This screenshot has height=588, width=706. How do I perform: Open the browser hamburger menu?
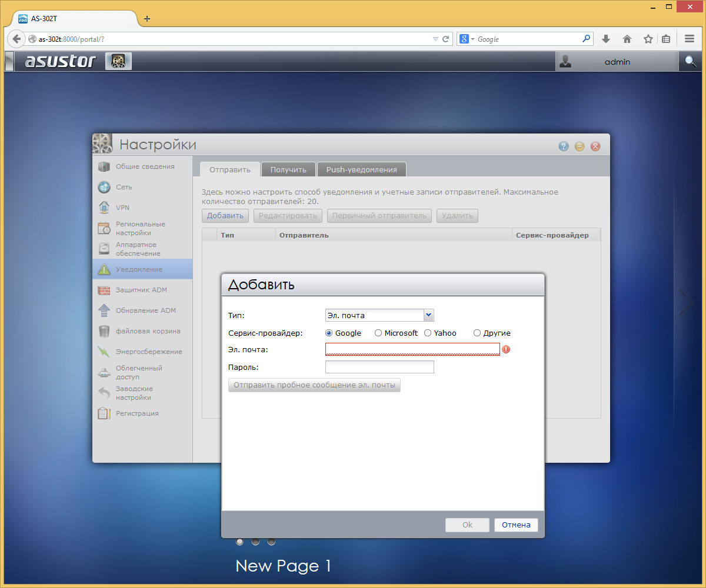click(x=690, y=39)
